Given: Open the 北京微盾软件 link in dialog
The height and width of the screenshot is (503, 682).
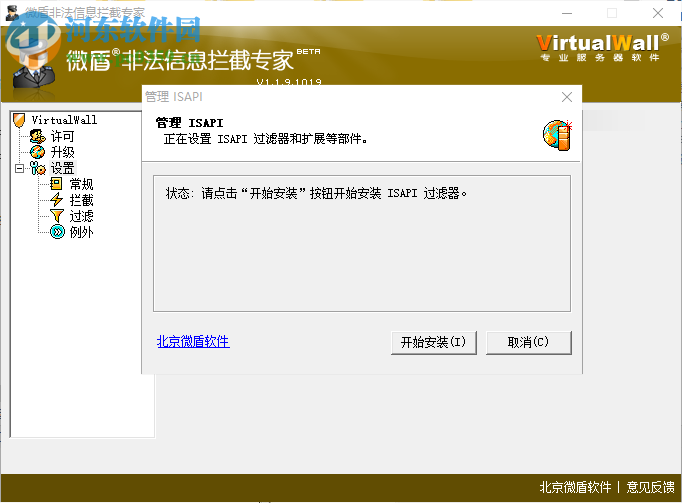Looking at the screenshot, I should [x=193, y=342].
